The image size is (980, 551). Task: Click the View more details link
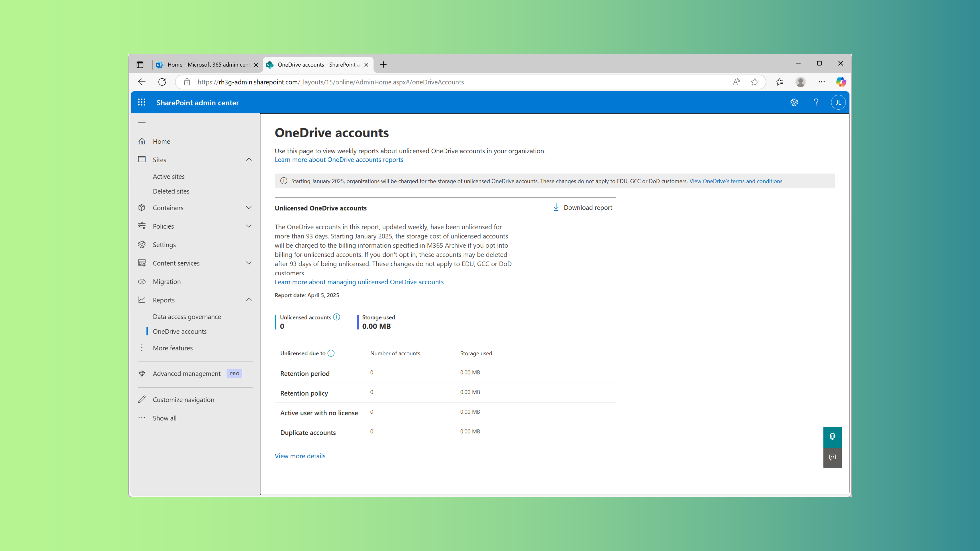300,455
